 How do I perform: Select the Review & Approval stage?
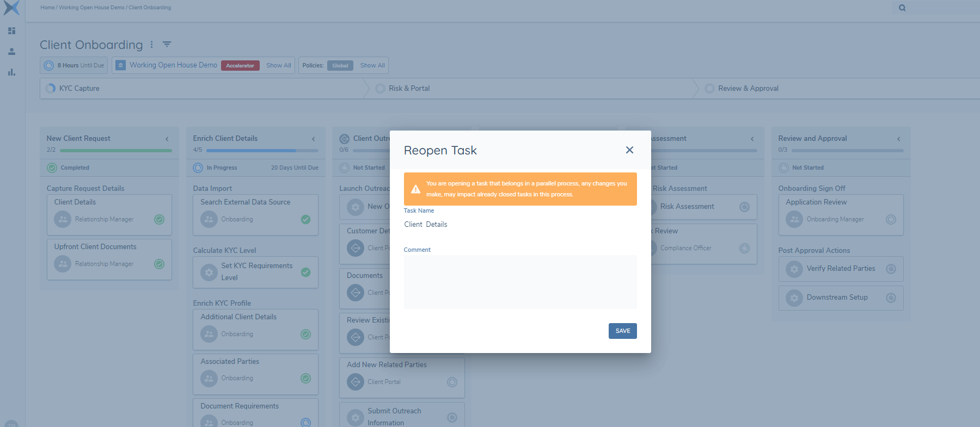(838, 88)
